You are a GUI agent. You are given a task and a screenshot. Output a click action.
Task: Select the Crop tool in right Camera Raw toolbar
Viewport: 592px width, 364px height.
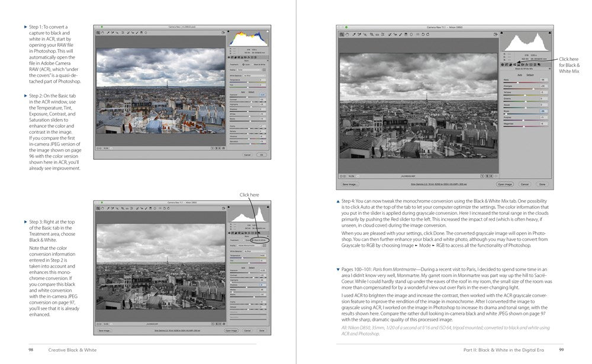click(371, 35)
